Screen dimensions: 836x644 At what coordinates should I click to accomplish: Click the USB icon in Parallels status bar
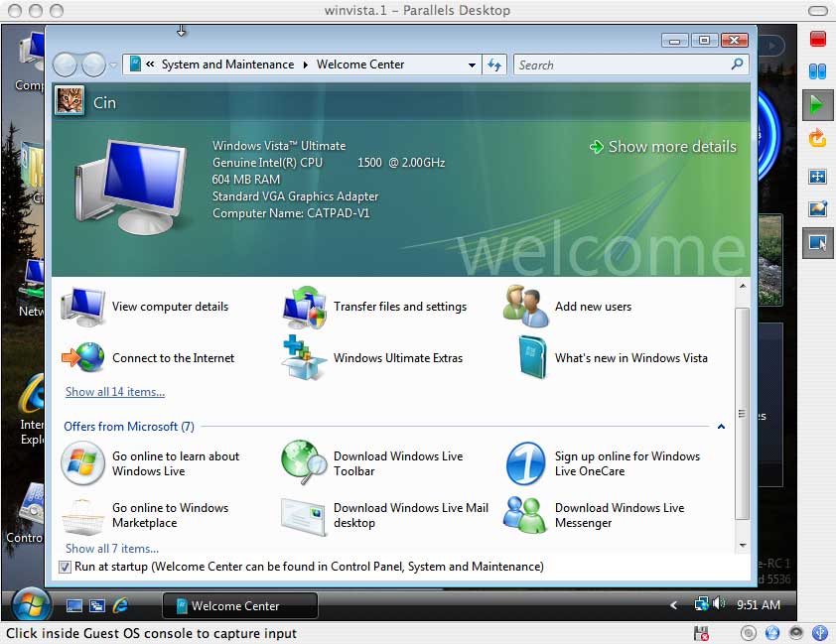pos(819,633)
